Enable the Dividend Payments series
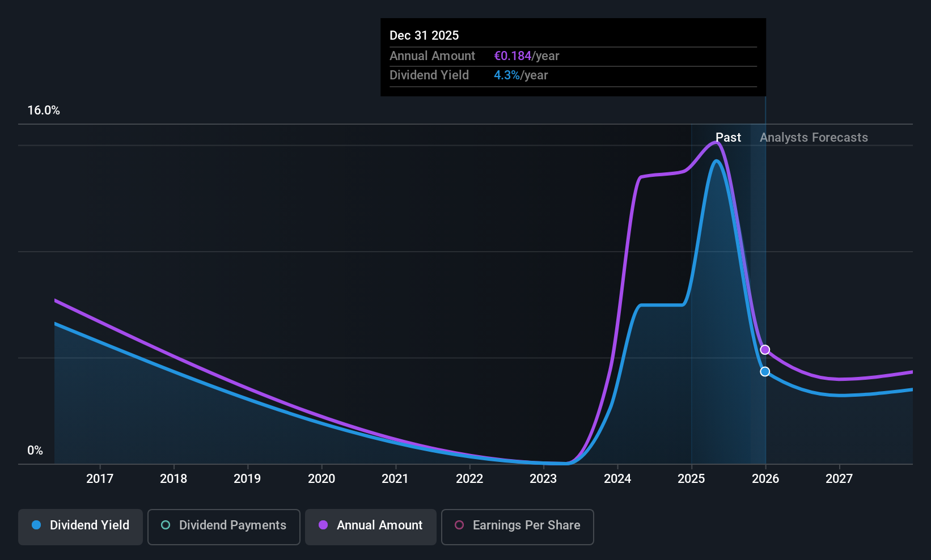 click(223, 527)
